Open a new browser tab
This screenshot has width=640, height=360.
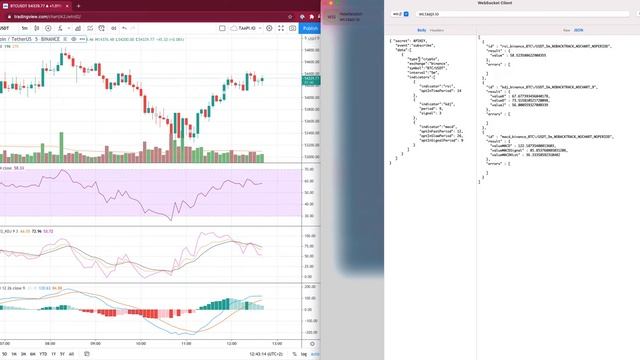click(78, 6)
